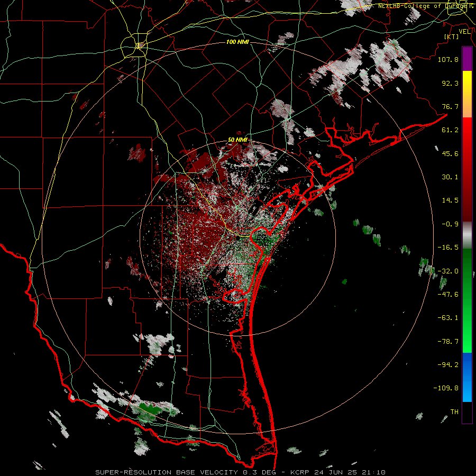This screenshot has height=476, width=476.
Task: Click the 14.5 velocity scale value
Action: (450, 200)
